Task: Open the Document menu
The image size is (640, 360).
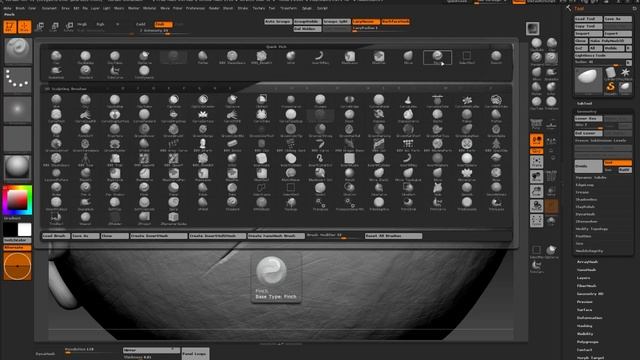Action: [49, 8]
